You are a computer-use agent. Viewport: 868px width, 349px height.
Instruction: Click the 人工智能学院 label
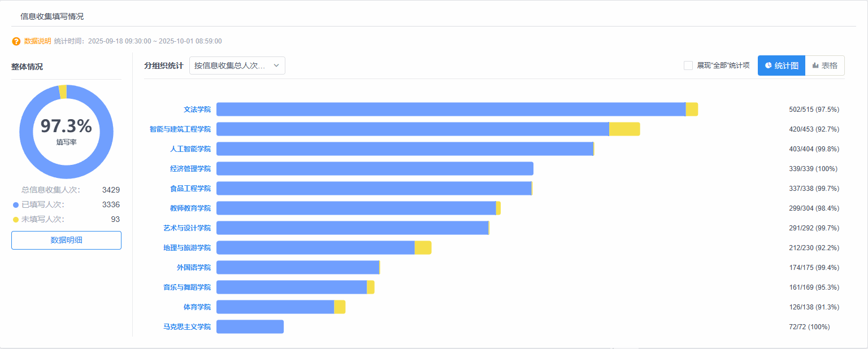click(x=190, y=149)
